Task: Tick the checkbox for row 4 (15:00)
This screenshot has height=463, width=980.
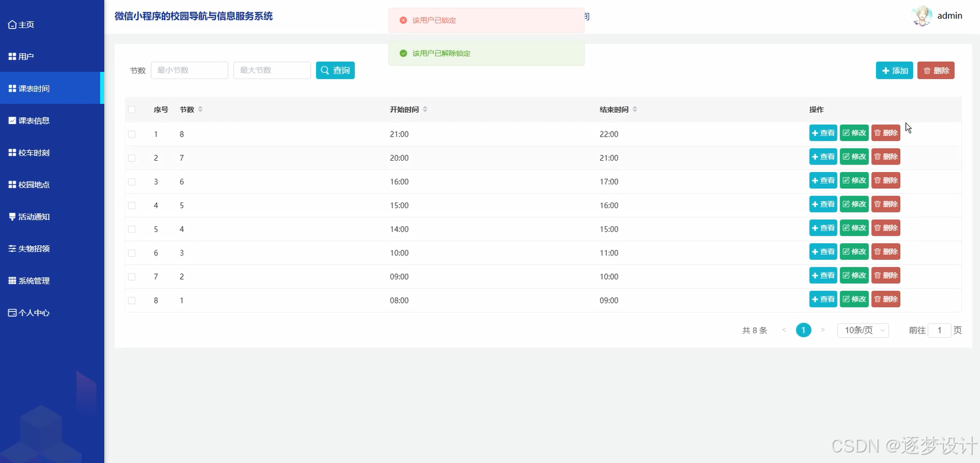Action: 132,205
